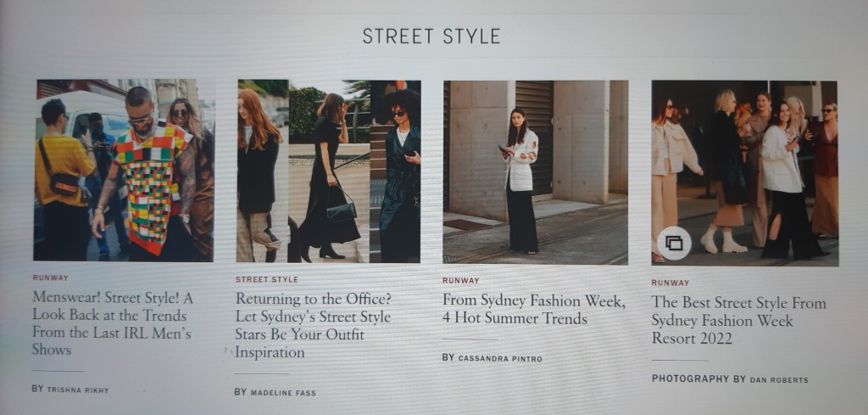Open author Madeline Fass's page
Image resolution: width=868 pixels, height=415 pixels.
click(283, 393)
